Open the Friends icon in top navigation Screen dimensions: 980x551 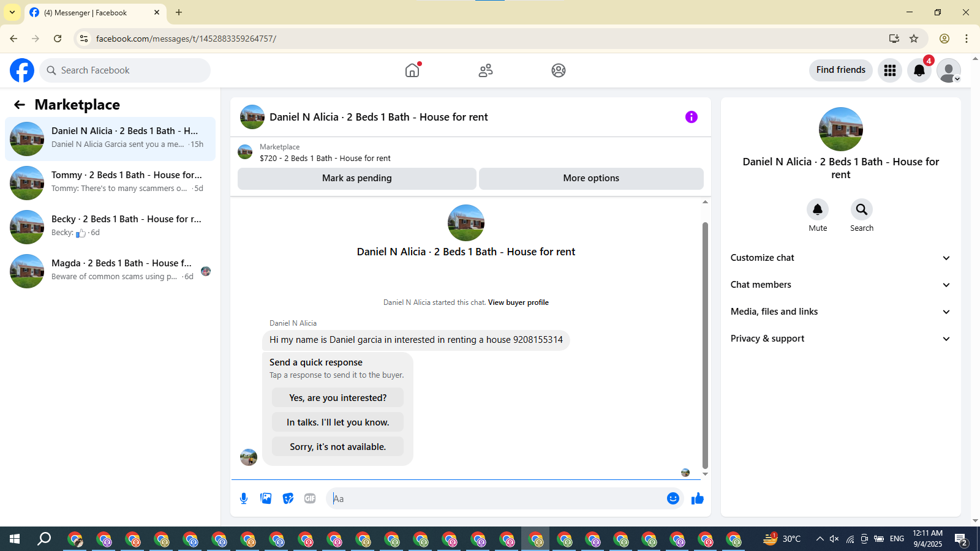click(x=486, y=70)
